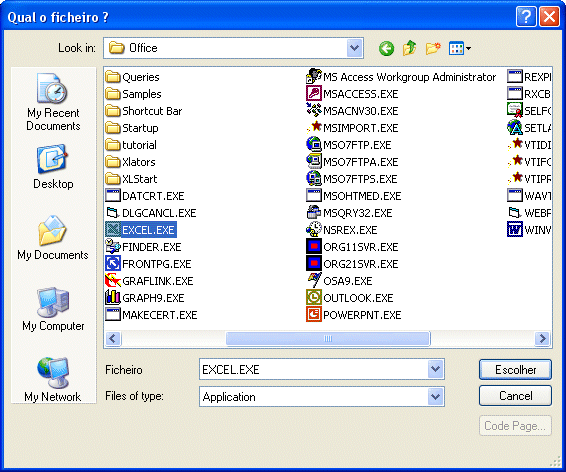Viewport: 566px width, 472px height.
Task: Click the Code Page button
Action: pos(515,426)
